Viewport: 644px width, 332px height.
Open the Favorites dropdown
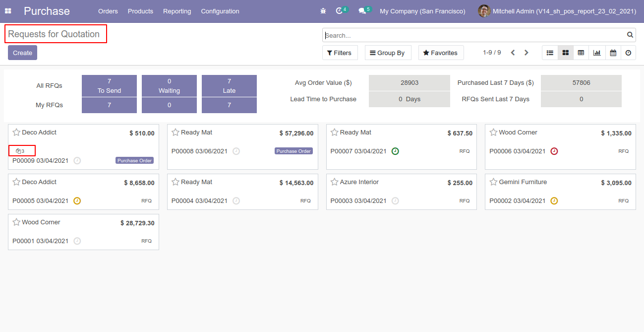[441, 53]
